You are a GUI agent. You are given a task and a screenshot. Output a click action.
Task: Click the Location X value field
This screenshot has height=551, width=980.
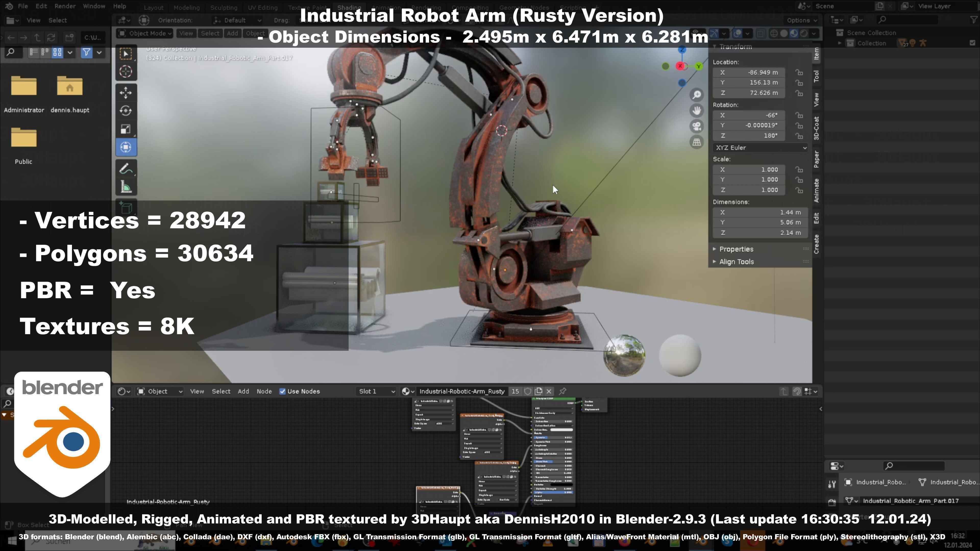pos(748,72)
